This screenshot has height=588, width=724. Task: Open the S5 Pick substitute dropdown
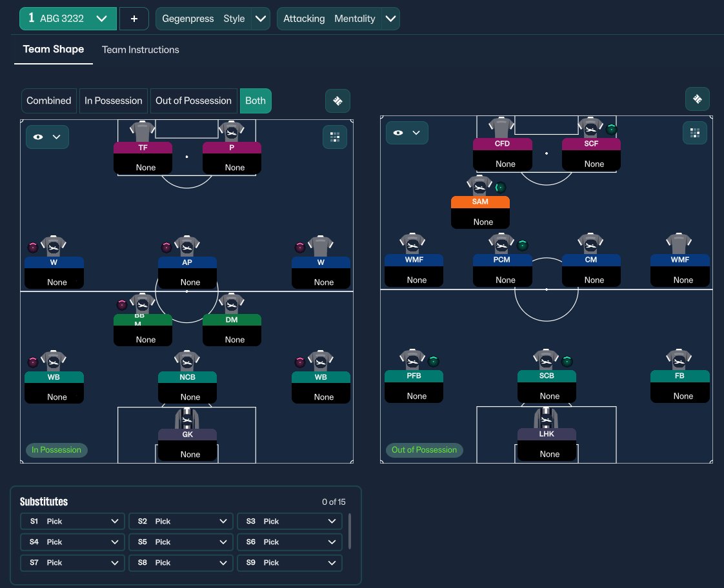tap(181, 542)
